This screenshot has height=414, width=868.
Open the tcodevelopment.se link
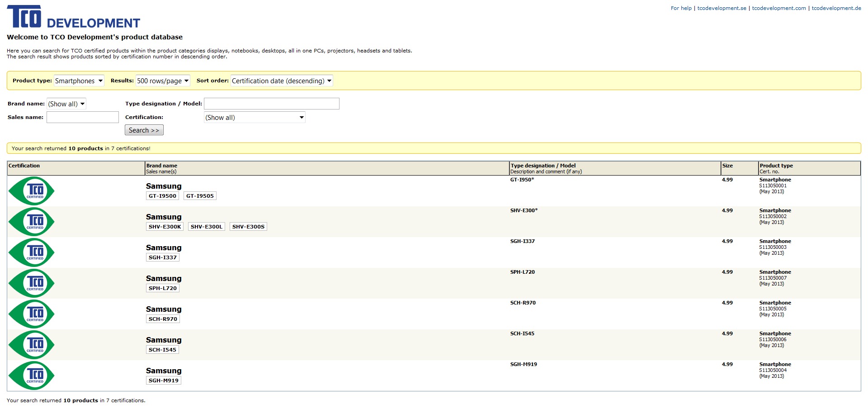[x=722, y=8]
